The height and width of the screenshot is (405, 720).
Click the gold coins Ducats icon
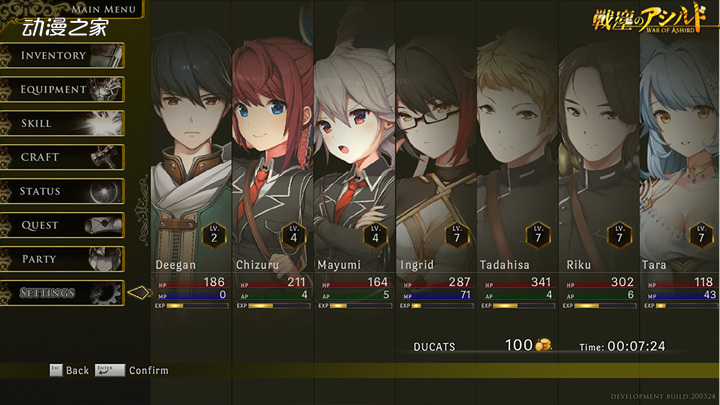pos(543,345)
